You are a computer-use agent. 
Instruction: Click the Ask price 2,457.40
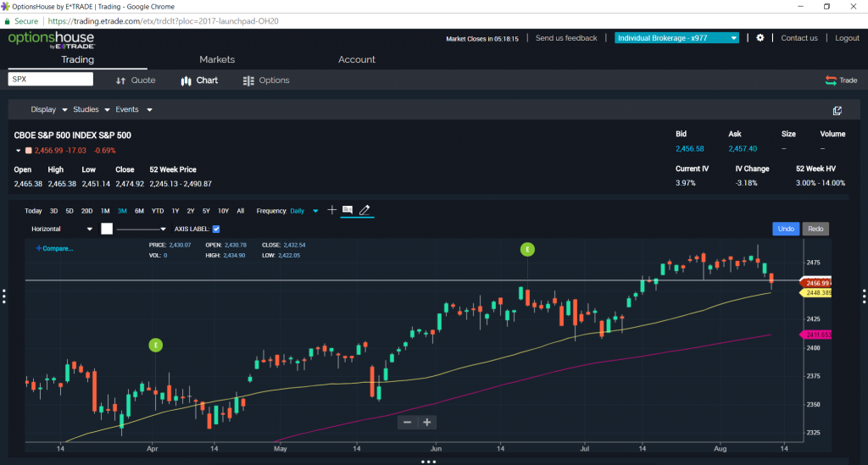(x=743, y=149)
